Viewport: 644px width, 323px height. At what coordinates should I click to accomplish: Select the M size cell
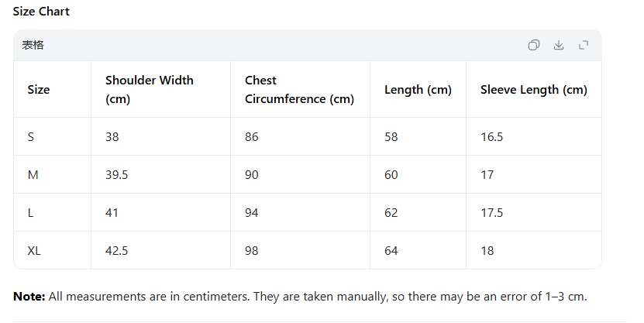[x=33, y=175]
